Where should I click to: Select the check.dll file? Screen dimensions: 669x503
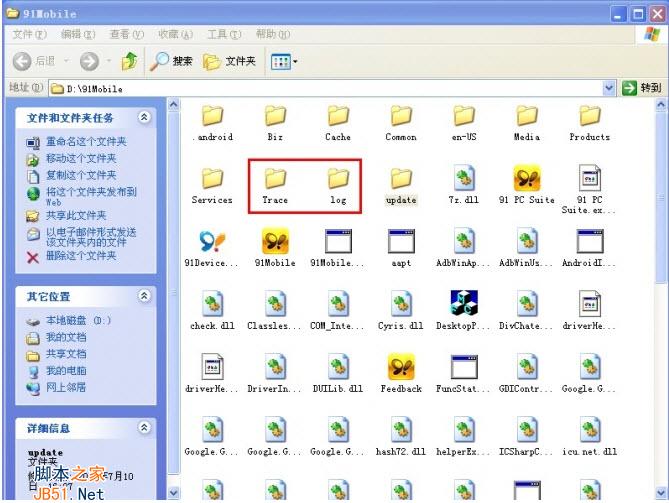pos(212,311)
